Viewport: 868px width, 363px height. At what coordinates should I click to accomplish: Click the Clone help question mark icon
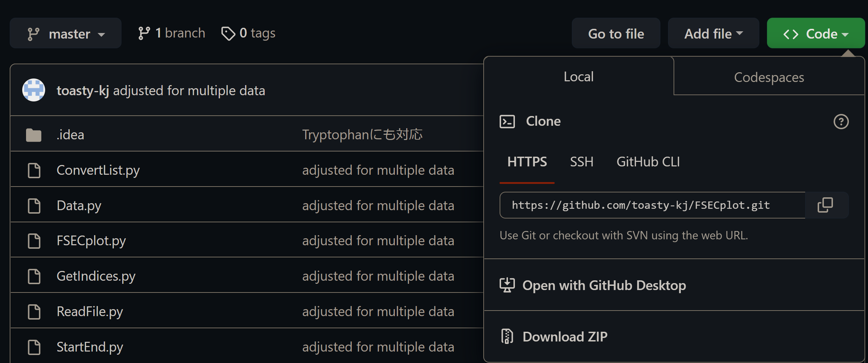[841, 122]
